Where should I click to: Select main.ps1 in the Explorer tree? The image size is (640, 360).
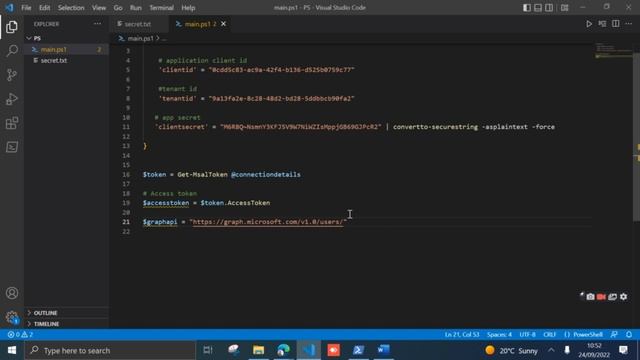(x=67, y=49)
